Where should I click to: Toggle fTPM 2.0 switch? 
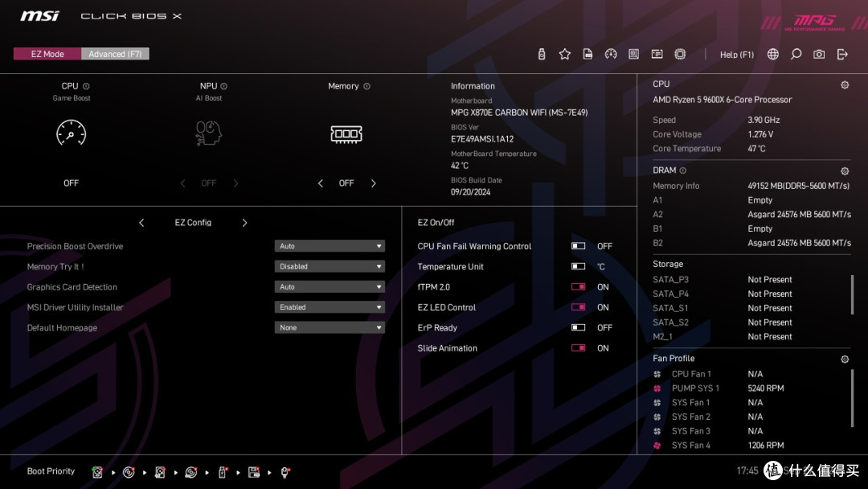(x=578, y=287)
